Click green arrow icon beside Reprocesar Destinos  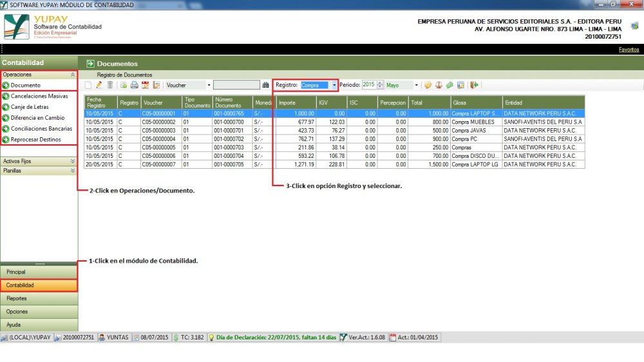6,140
